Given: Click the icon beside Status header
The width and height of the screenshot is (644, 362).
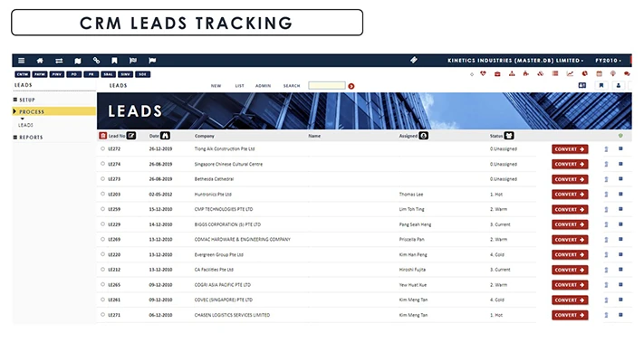Looking at the screenshot, I should tap(509, 136).
